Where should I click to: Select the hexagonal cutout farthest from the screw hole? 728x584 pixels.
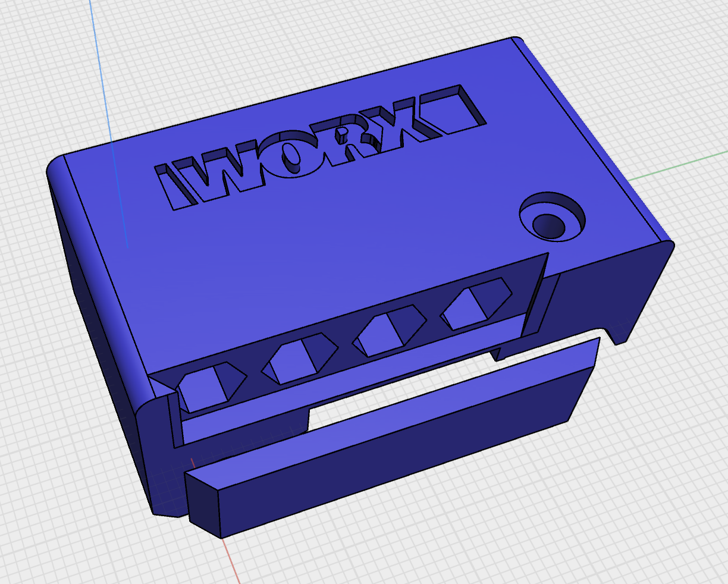point(211,387)
